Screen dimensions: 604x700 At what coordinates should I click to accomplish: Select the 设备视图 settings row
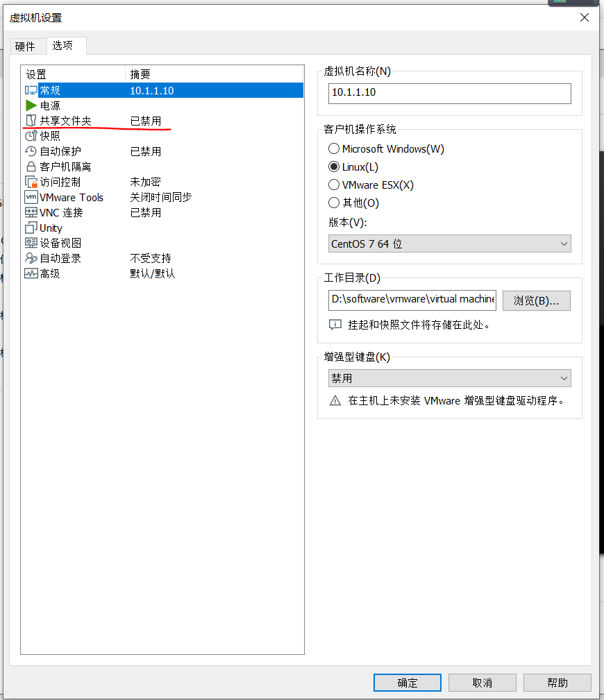(164, 243)
